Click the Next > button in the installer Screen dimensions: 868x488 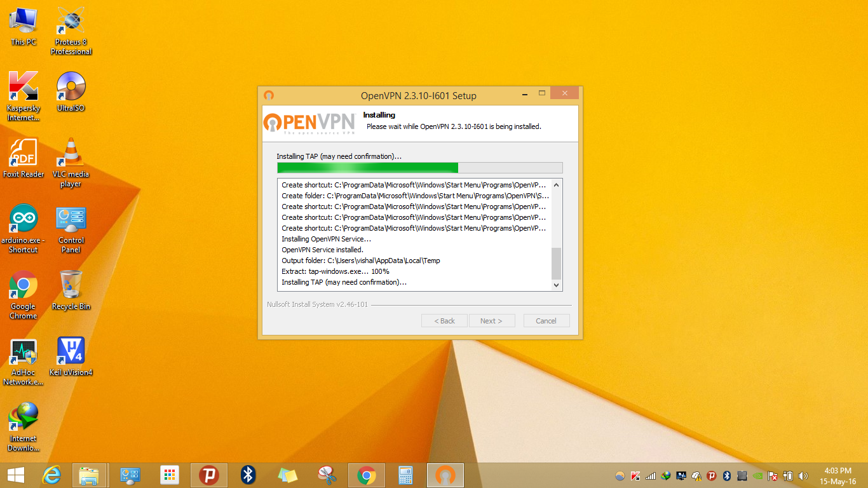(x=492, y=321)
